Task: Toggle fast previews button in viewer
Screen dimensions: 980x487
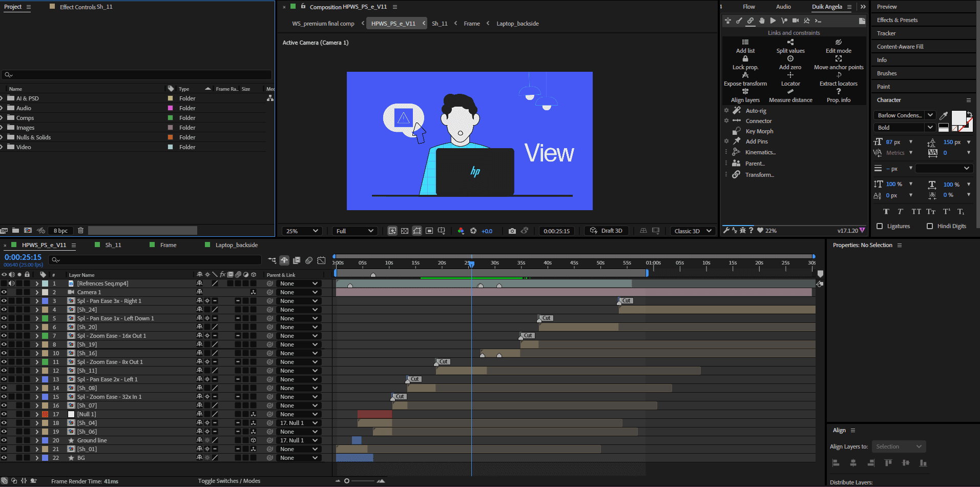Action: (x=392, y=231)
